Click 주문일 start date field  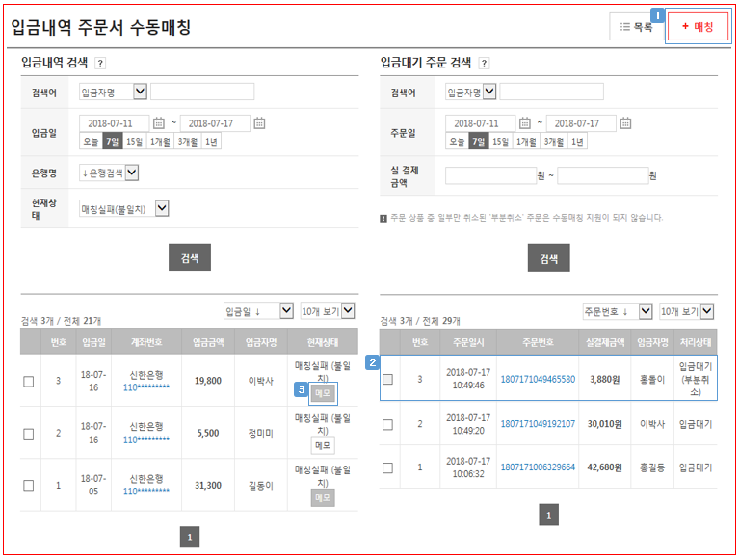click(x=480, y=123)
